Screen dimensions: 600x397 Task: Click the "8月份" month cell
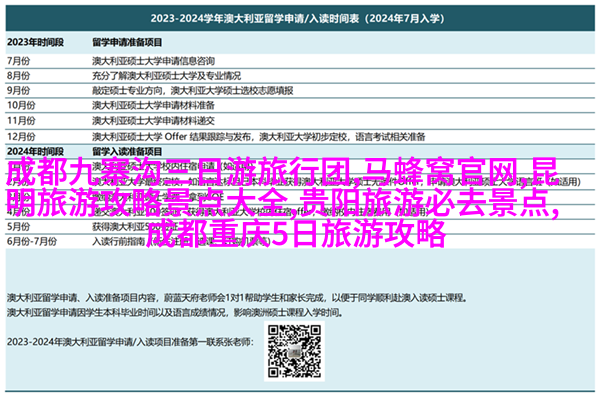click(x=18, y=76)
